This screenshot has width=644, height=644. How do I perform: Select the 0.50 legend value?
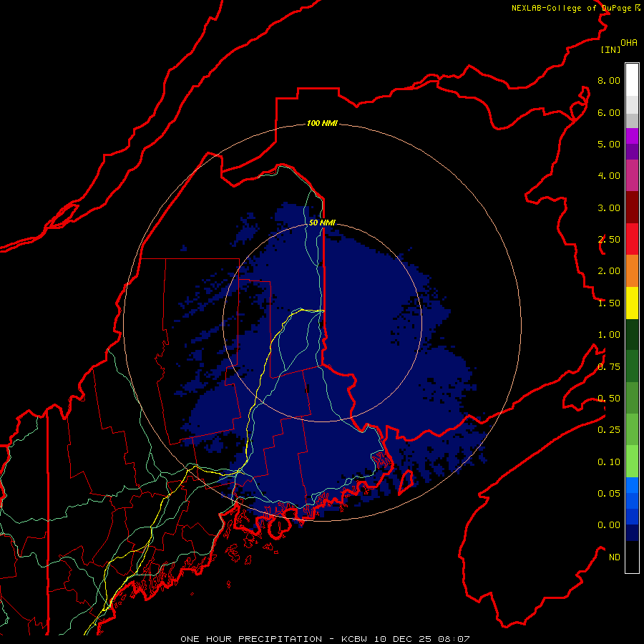tap(609, 399)
